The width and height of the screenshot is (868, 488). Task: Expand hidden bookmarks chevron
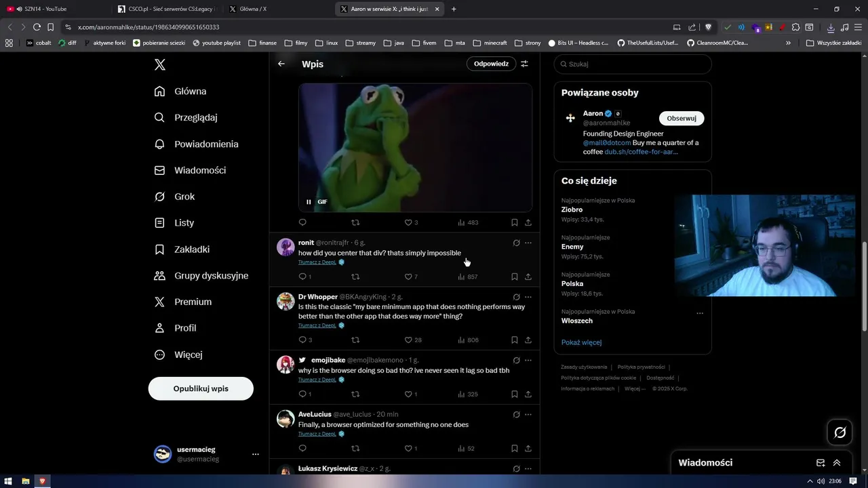click(788, 43)
